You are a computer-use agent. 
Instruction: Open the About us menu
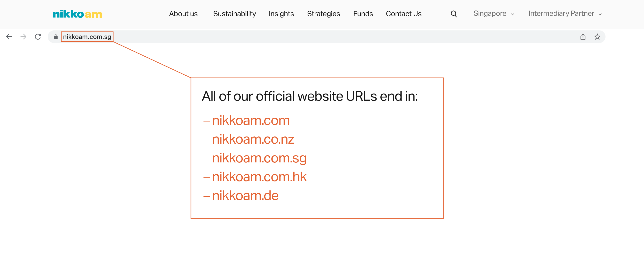(183, 14)
